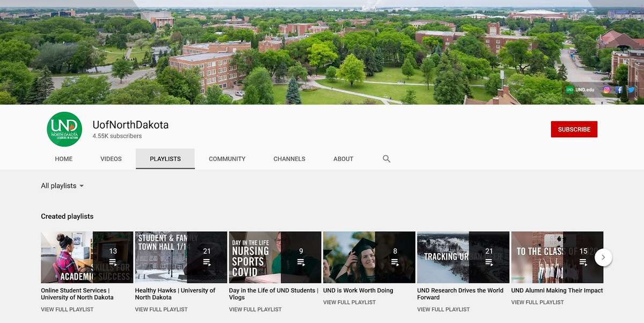This screenshot has height=323, width=644.
Task: Select the UND channel avatar logo
Action: click(64, 129)
